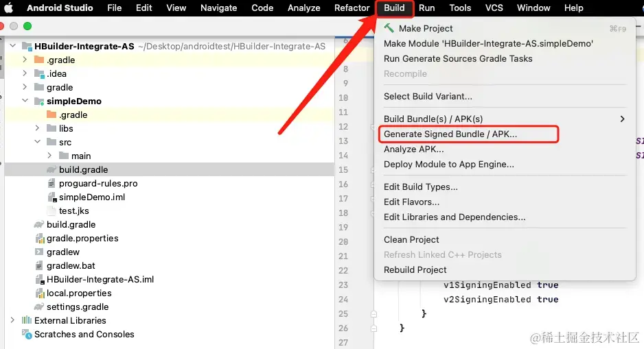Collapse the simpleDemo module

pyautogui.click(x=25, y=101)
